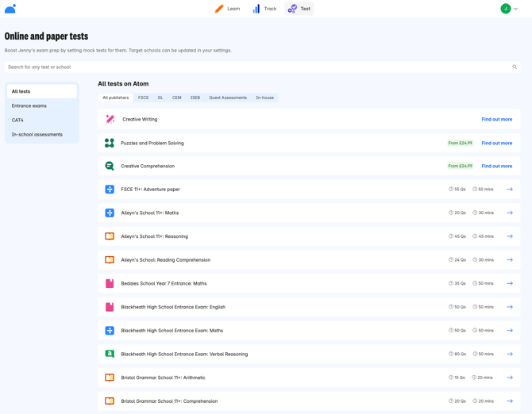Click the green J profile avatar

[x=506, y=9]
